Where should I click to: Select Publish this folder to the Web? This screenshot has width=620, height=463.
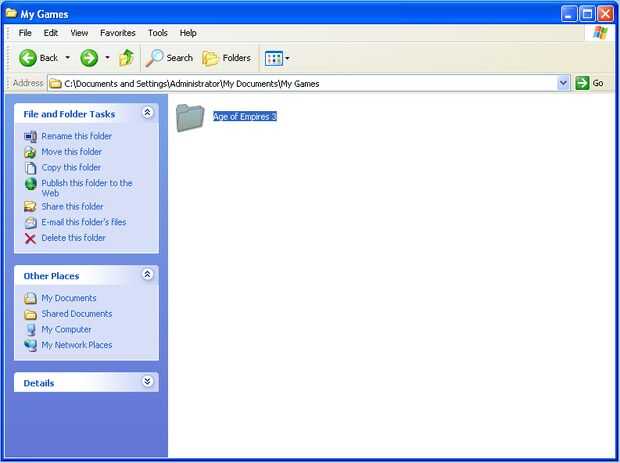point(87,188)
